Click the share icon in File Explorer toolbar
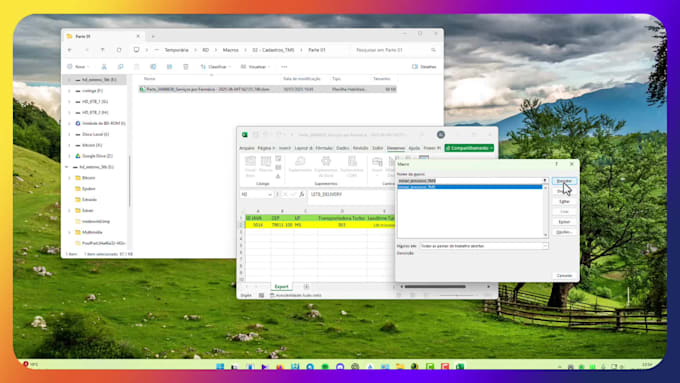The height and width of the screenshot is (383, 680). point(170,67)
